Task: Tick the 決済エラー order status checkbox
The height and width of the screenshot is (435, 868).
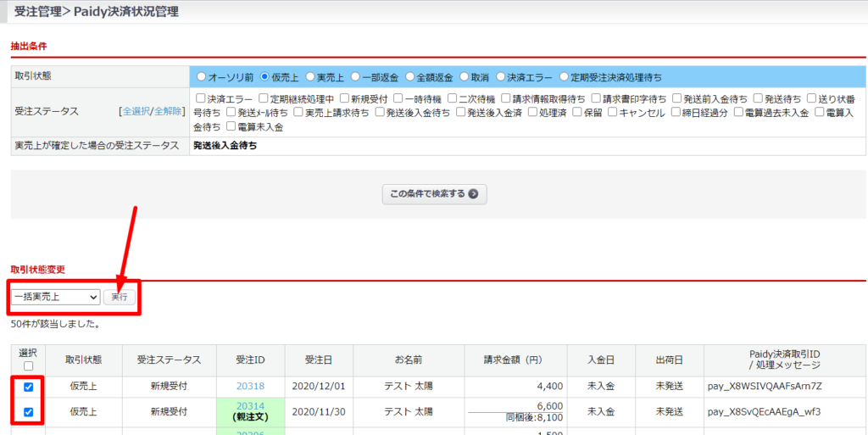Action: (x=200, y=98)
